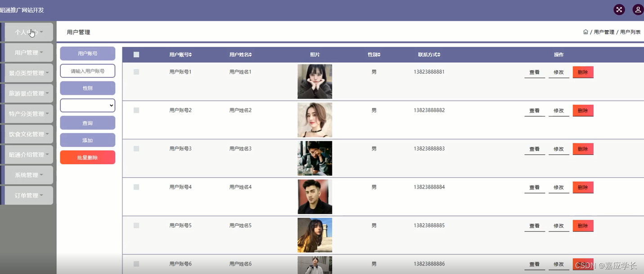
Task: Click the 用户姓名3 cell
Action: point(240,148)
